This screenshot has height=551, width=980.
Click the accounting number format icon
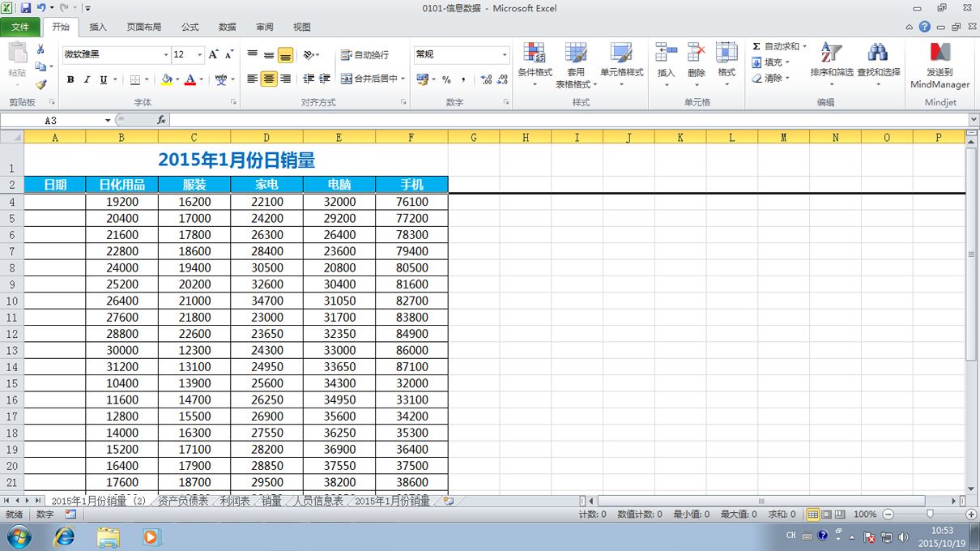click(422, 79)
